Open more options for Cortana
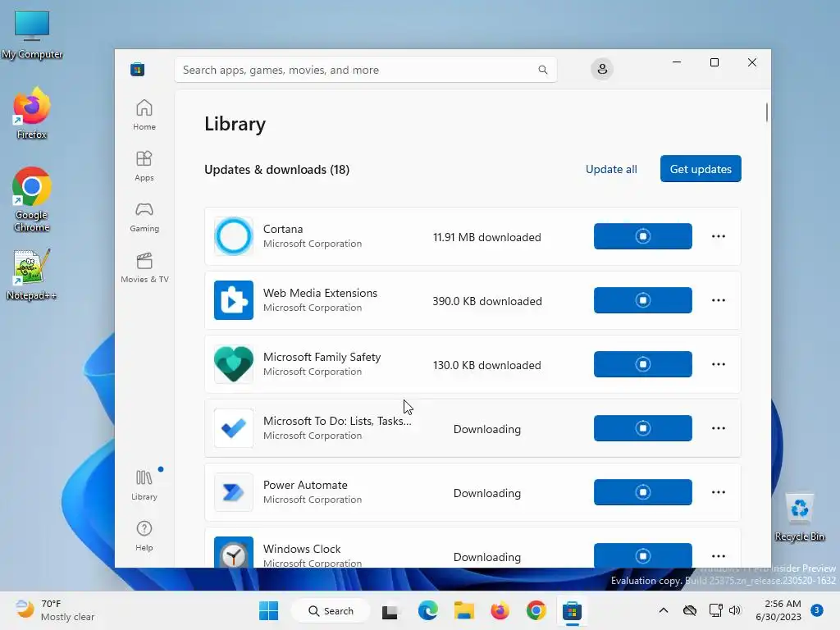Screen dimensions: 840x630 point(719,236)
